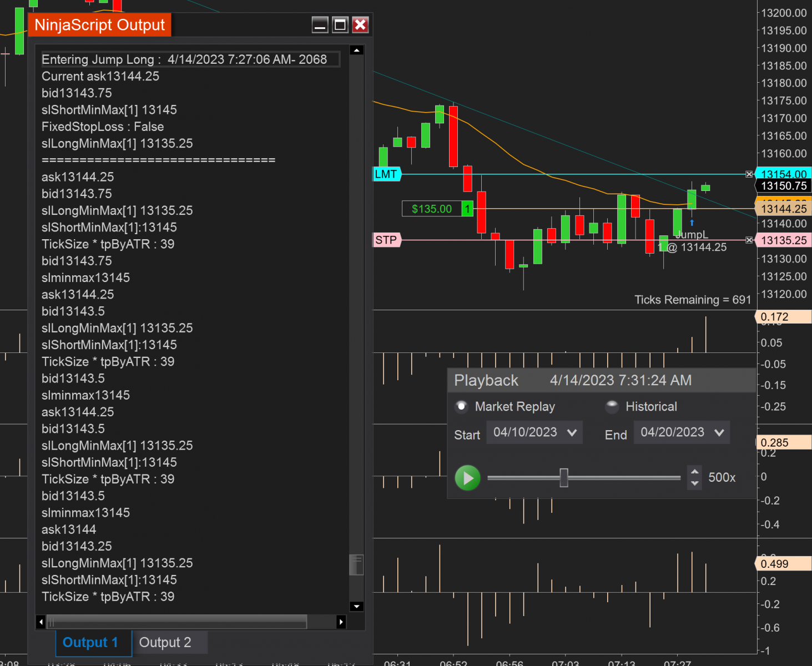Start playback with the green play button
Screen dimensions: 812x666
(468, 478)
